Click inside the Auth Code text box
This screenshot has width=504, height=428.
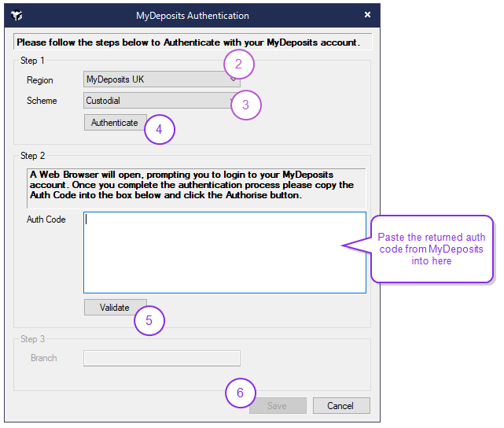pyautogui.click(x=224, y=252)
